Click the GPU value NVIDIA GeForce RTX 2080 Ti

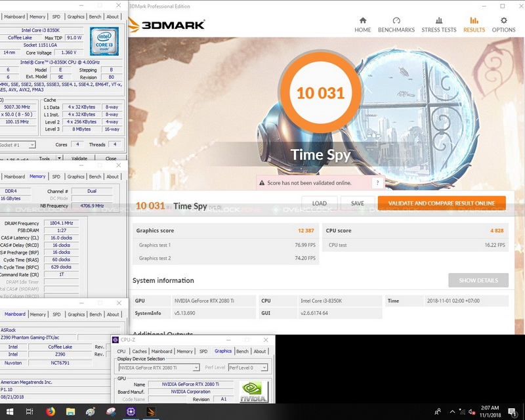tap(204, 301)
